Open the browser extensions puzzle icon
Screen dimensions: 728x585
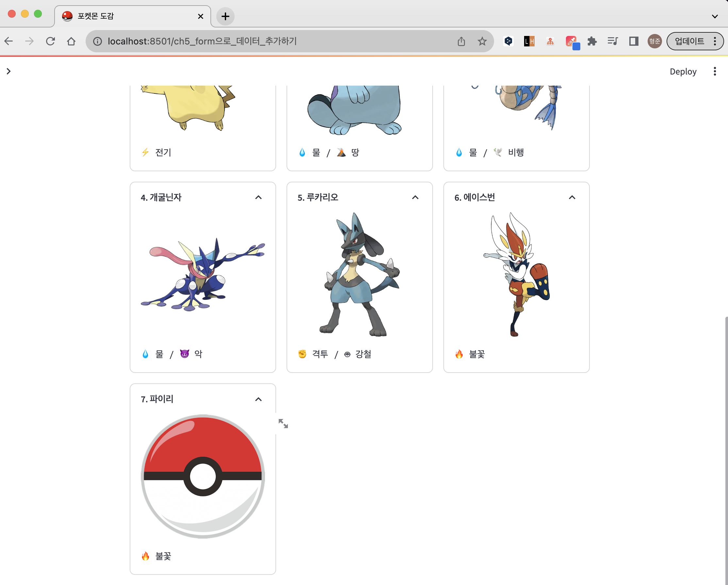click(592, 41)
